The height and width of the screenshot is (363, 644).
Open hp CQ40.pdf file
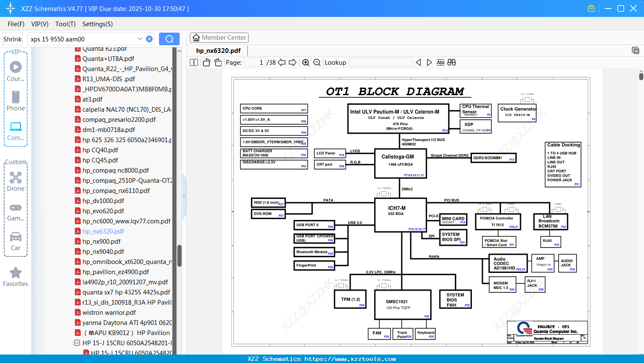(x=100, y=150)
